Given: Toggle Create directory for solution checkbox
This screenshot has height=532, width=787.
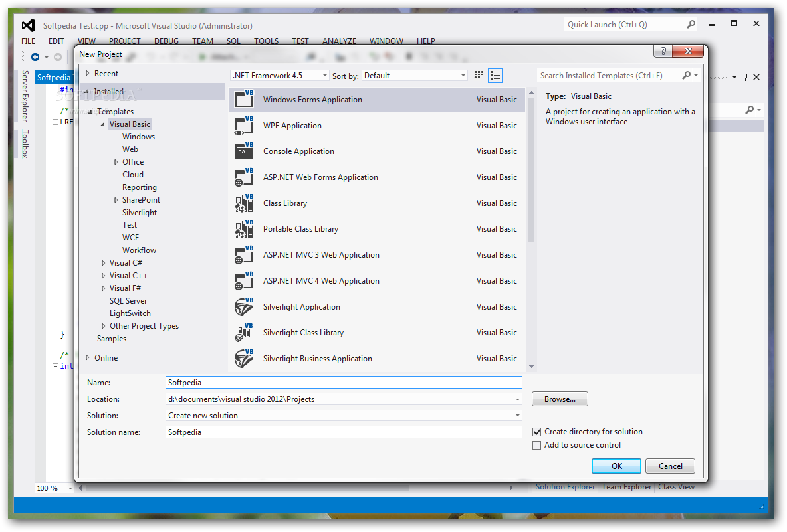Looking at the screenshot, I should [536, 432].
